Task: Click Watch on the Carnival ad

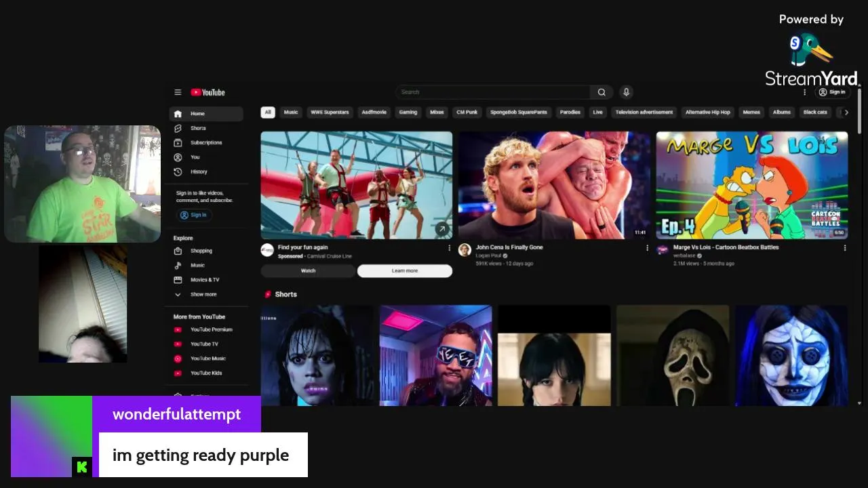Action: coord(308,271)
